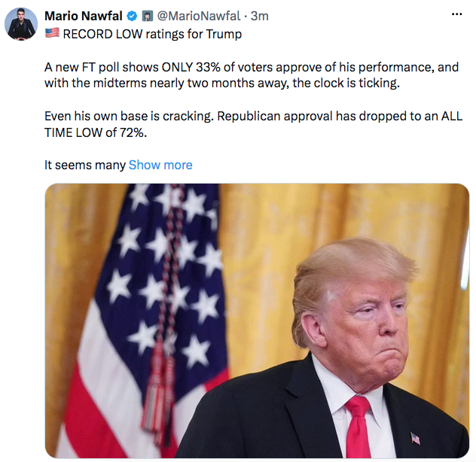Open the attached Trump photo
Viewport: 476px width, 462px height.
pos(257,321)
